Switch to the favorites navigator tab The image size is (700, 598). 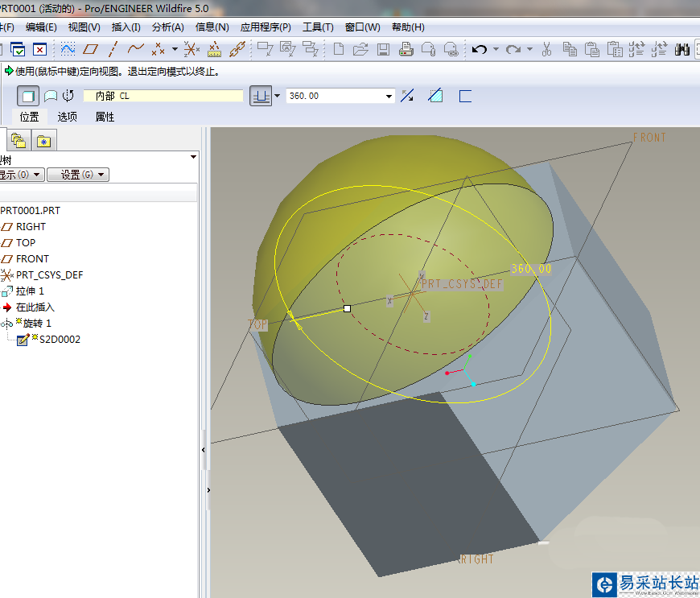pos(43,141)
